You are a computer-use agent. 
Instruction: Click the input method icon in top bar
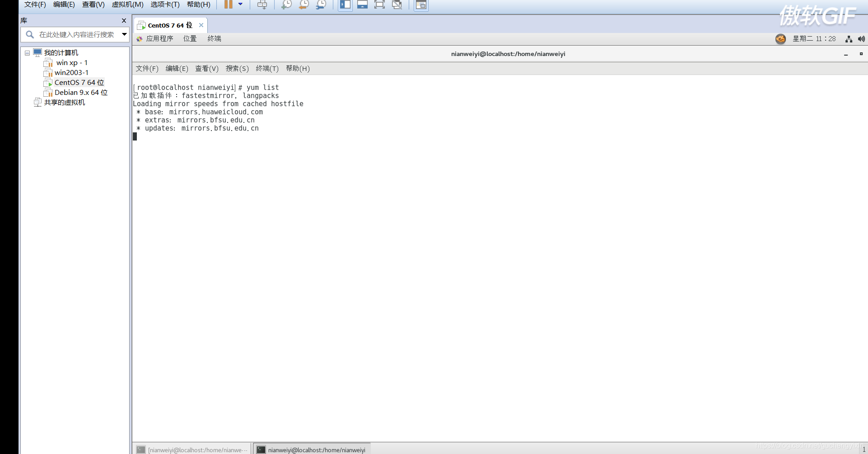(x=780, y=39)
